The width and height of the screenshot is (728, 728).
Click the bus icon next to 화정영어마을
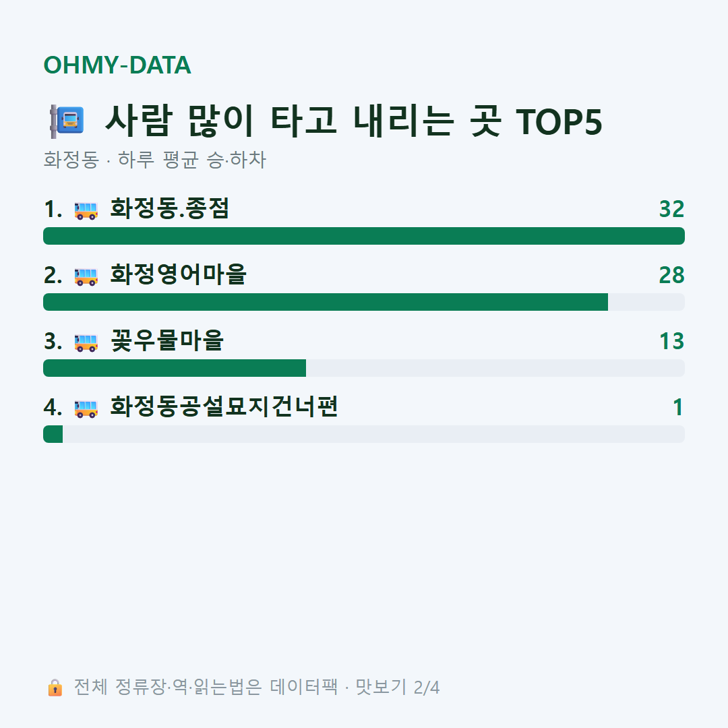pos(86,276)
